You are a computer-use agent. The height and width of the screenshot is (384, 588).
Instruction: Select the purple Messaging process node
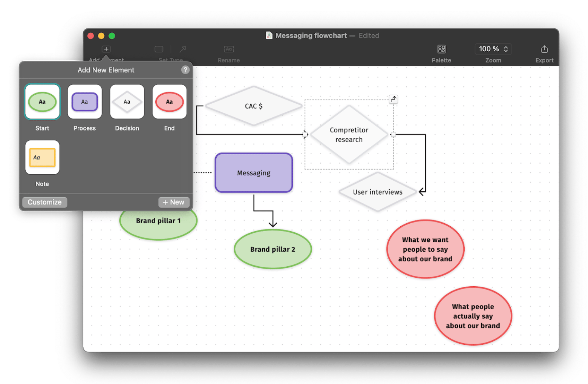pyautogui.click(x=254, y=173)
